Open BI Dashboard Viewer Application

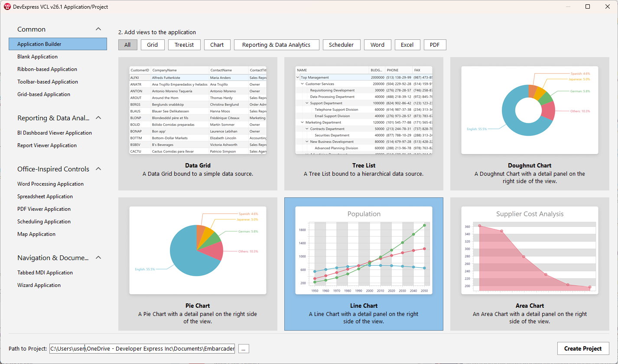click(55, 133)
